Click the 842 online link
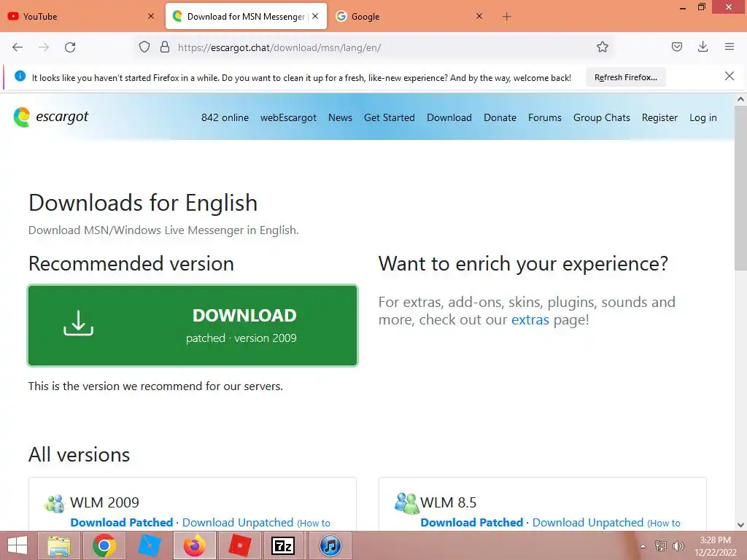This screenshot has height=560, width=747. coord(225,117)
